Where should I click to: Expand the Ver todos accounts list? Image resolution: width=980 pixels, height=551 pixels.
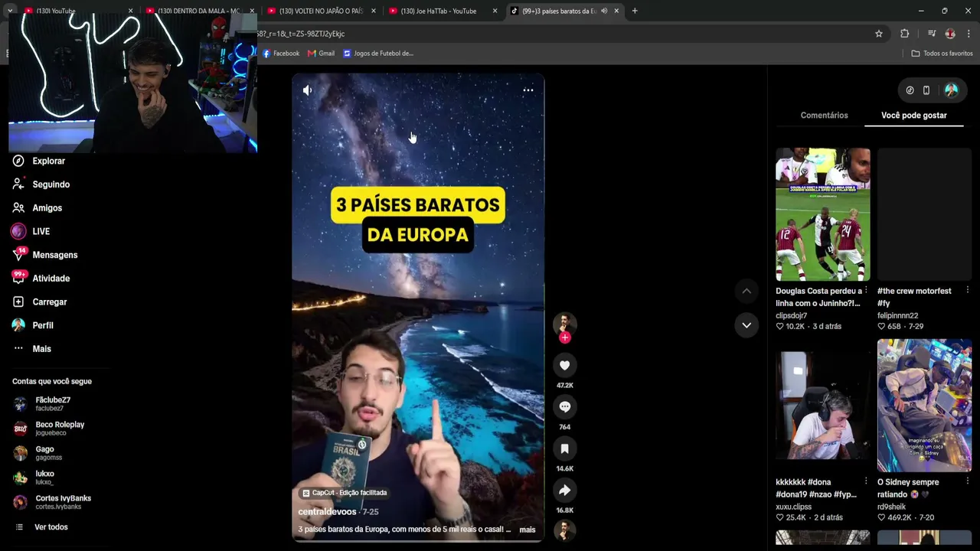[x=51, y=527]
